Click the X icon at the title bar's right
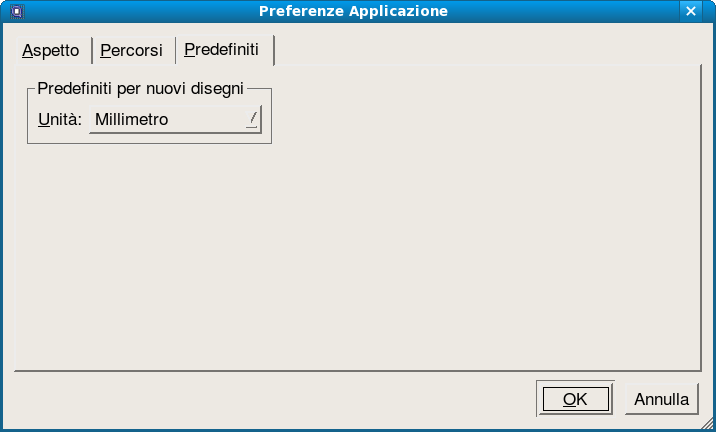 (x=690, y=12)
